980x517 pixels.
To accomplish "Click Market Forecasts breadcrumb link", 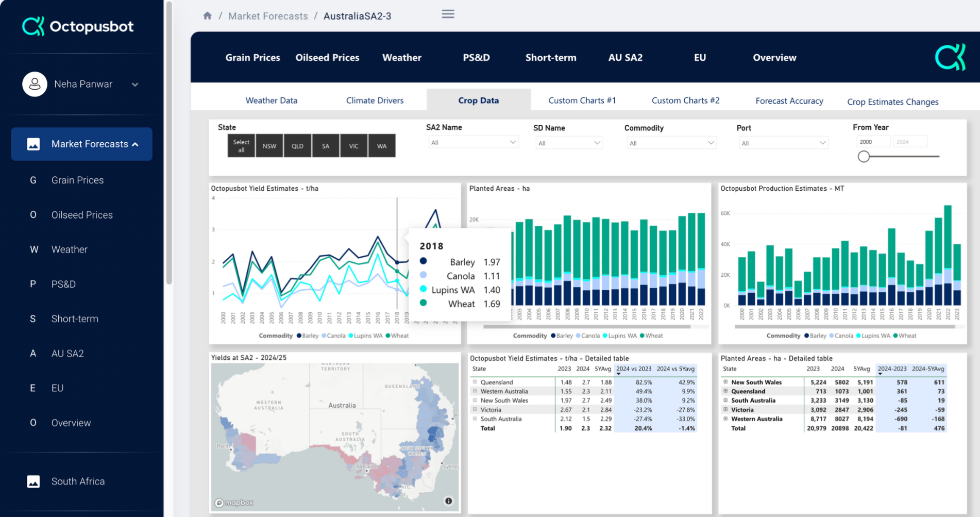I will (268, 16).
